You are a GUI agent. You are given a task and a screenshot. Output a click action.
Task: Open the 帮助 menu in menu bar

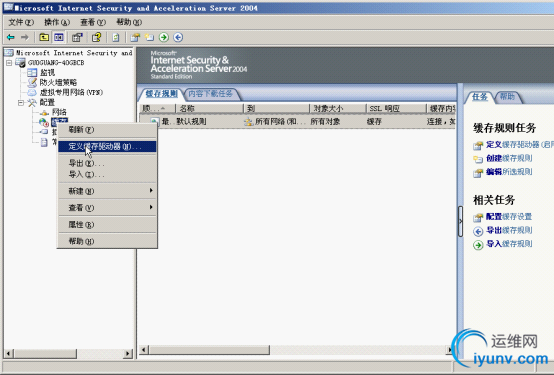(129, 22)
